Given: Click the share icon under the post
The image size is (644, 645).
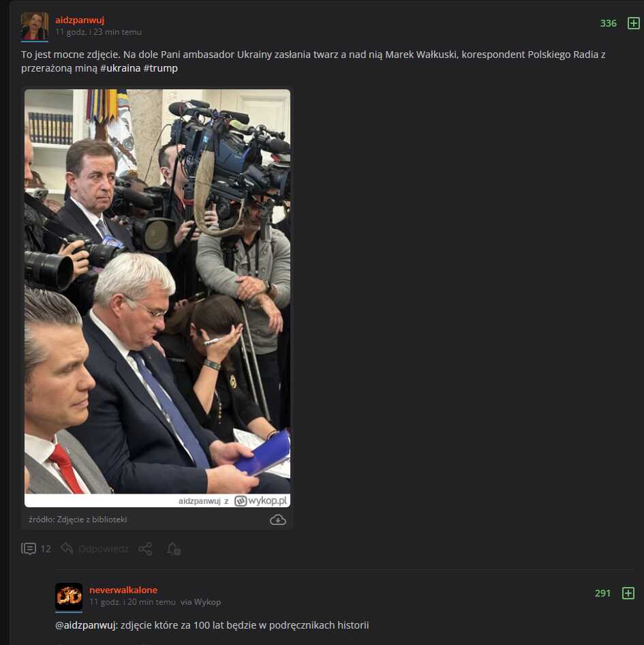Looking at the screenshot, I should (145, 549).
